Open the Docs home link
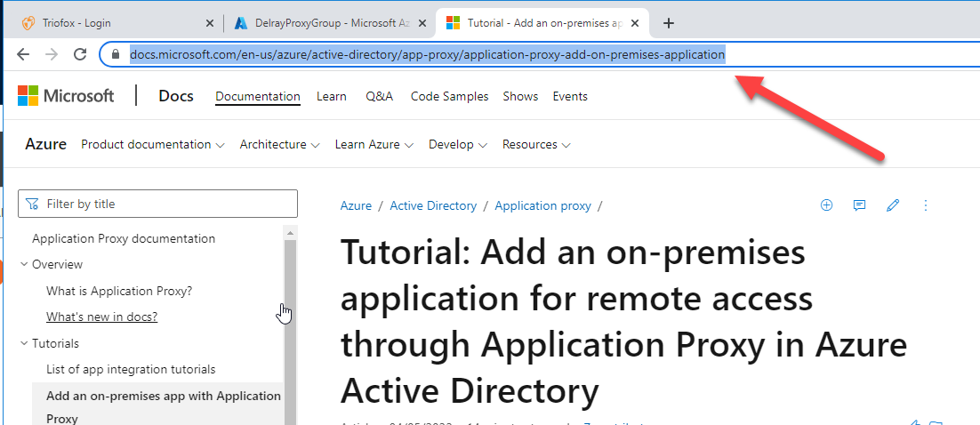The width and height of the screenshot is (980, 425). coord(175,96)
